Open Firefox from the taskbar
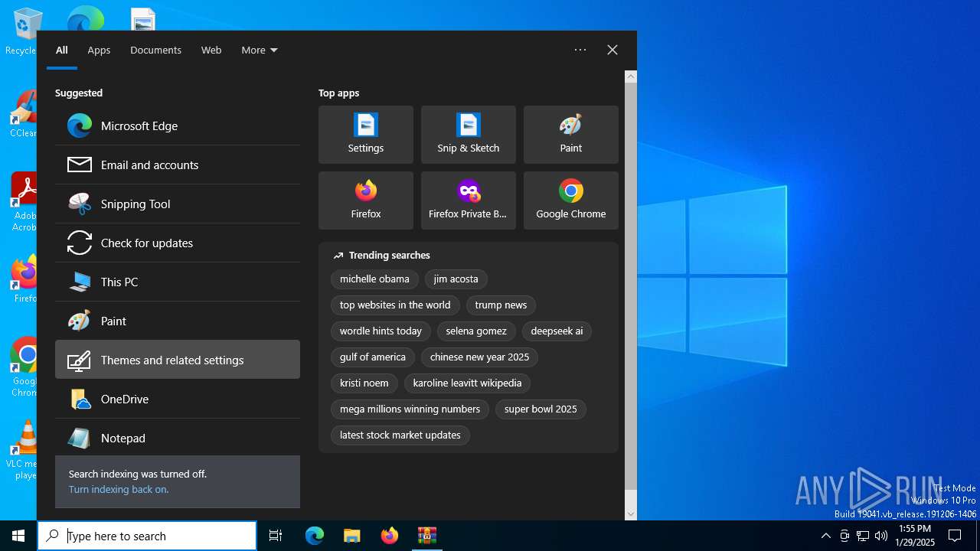Image resolution: width=980 pixels, height=551 pixels. click(x=390, y=536)
